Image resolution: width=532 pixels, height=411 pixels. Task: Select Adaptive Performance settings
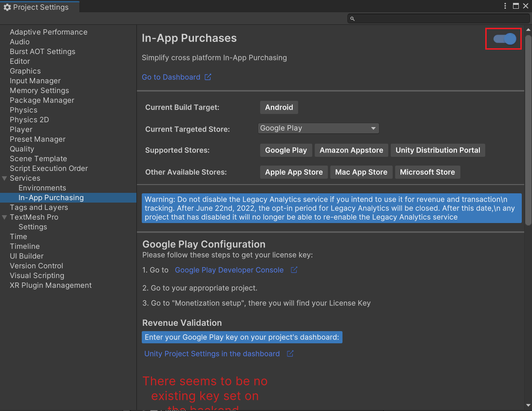[49, 32]
